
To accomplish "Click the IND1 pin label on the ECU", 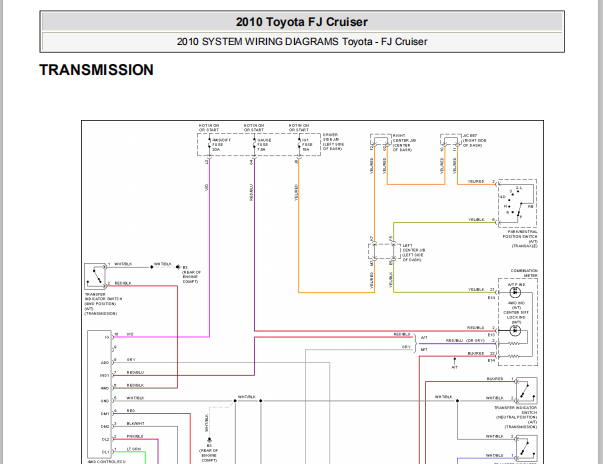I will click(x=105, y=375).
